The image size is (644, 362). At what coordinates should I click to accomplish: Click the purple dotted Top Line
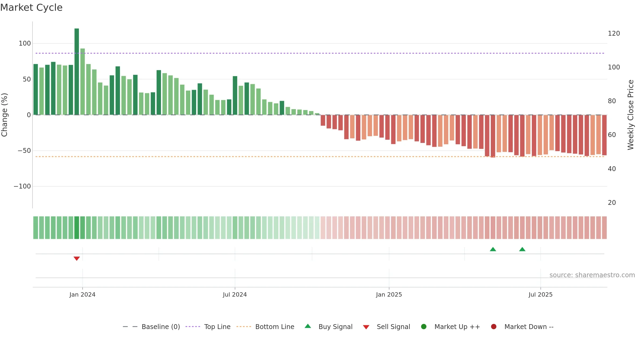[320, 53]
